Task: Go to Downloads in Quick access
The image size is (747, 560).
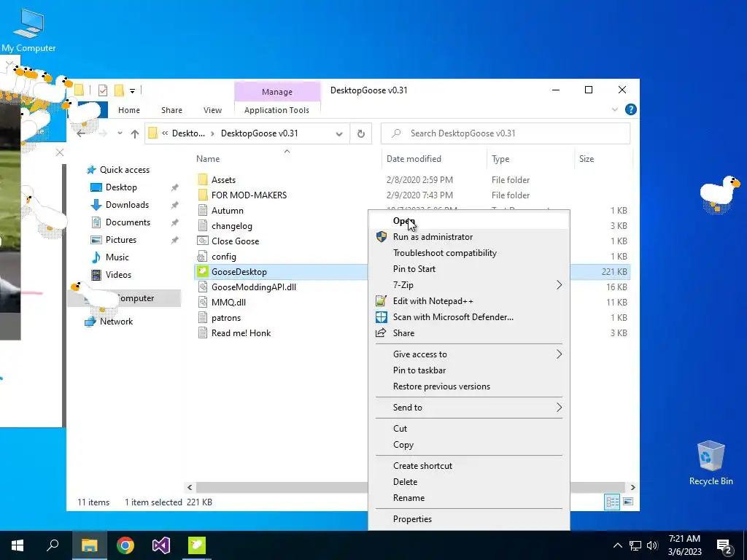Action: coord(127,205)
